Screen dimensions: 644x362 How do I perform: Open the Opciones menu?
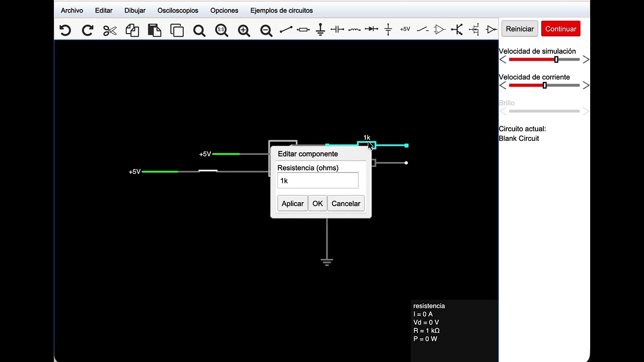pyautogui.click(x=224, y=11)
